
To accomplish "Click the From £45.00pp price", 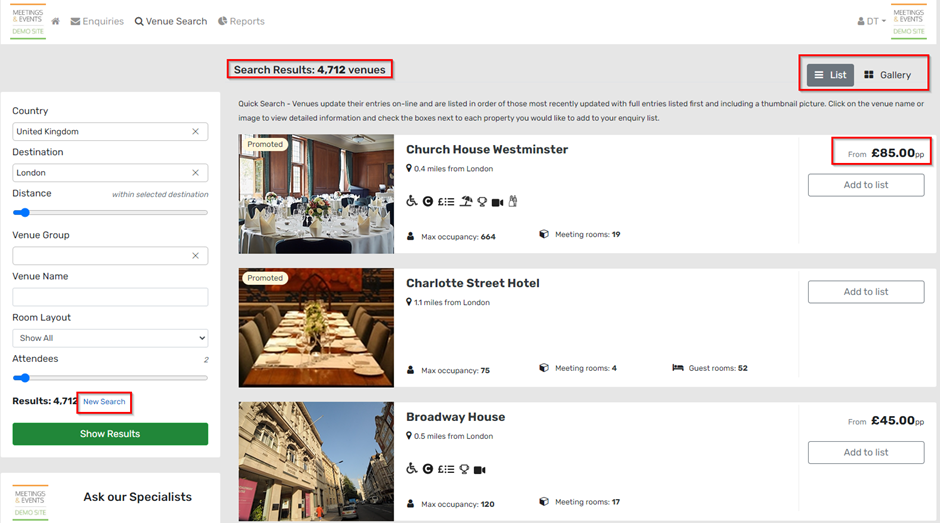I will (x=885, y=421).
